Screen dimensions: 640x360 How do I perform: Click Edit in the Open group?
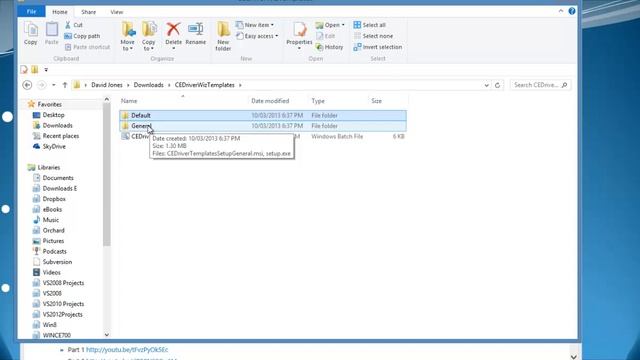tap(326, 36)
